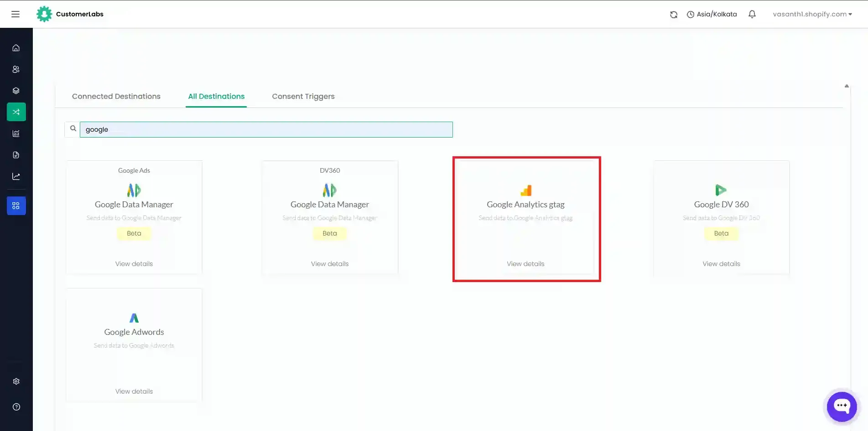The image size is (868, 431).
Task: Click the Asia/Kolkata timezone label
Action: pos(717,15)
